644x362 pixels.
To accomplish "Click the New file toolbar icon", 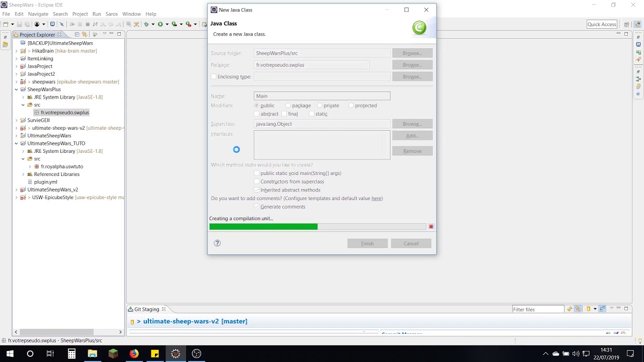I will point(6,24).
